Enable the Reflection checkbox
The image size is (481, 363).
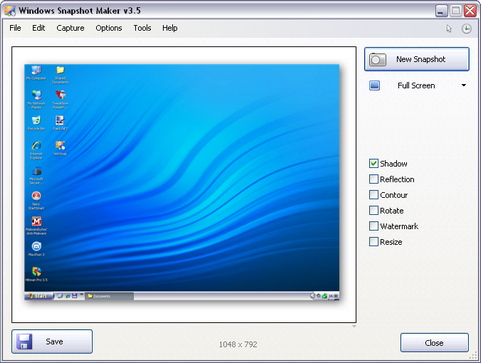click(x=374, y=179)
